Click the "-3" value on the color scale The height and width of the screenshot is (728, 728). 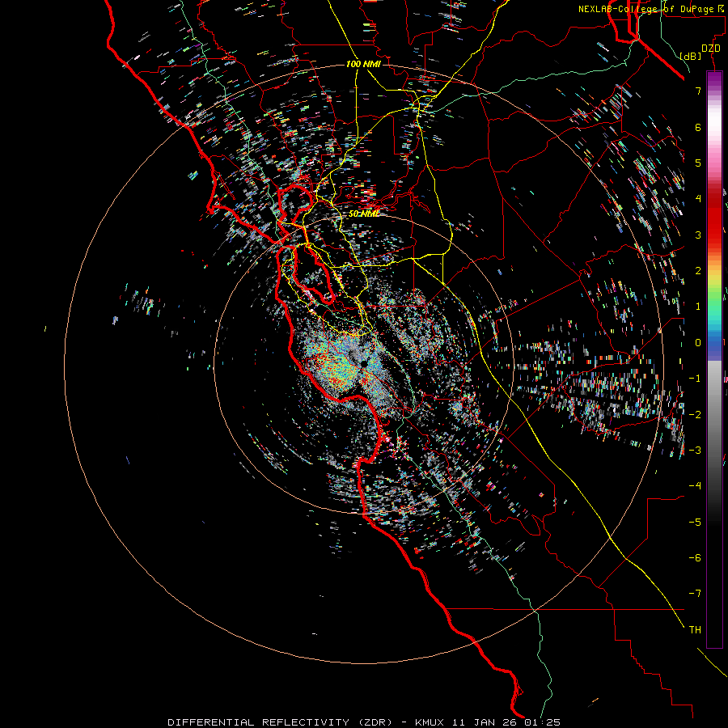point(695,451)
